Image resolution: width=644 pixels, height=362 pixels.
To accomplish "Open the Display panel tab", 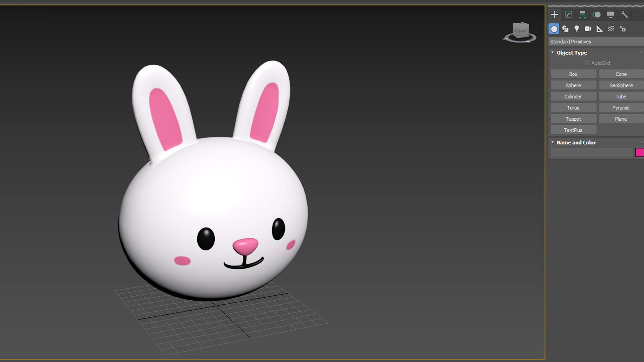I will [x=610, y=15].
